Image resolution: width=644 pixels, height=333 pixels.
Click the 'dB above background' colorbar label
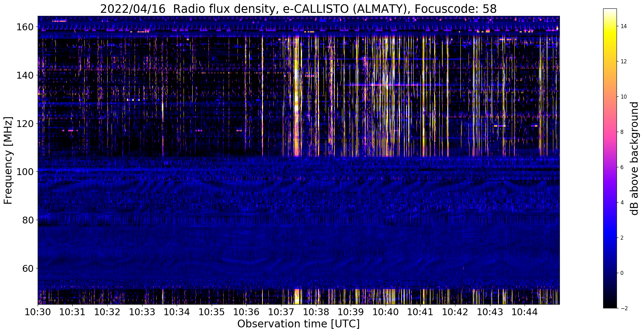pos(634,159)
